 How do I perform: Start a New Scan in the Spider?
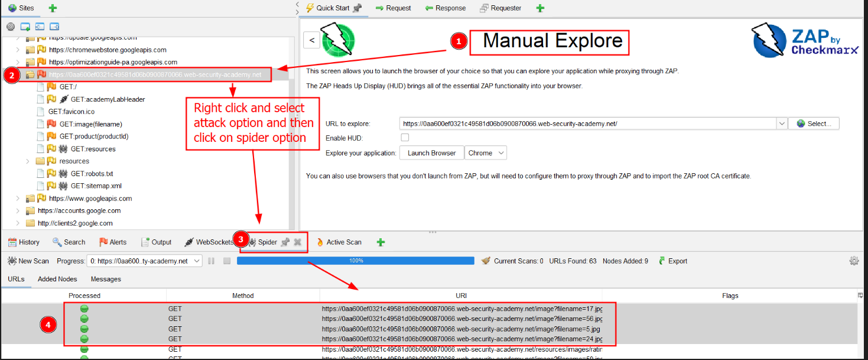28,261
